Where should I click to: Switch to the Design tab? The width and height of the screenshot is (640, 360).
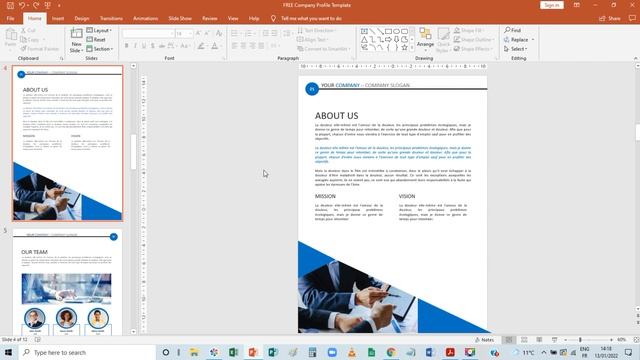point(82,18)
